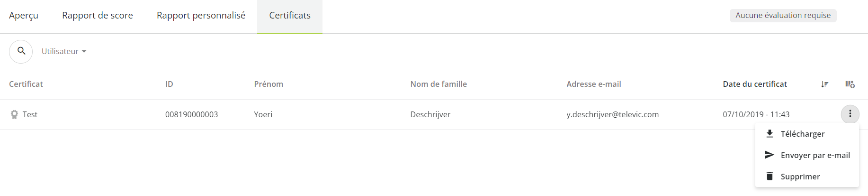Viewport: 868px width, 196px height.
Task: Click the Nom de famille column header
Action: (x=438, y=84)
